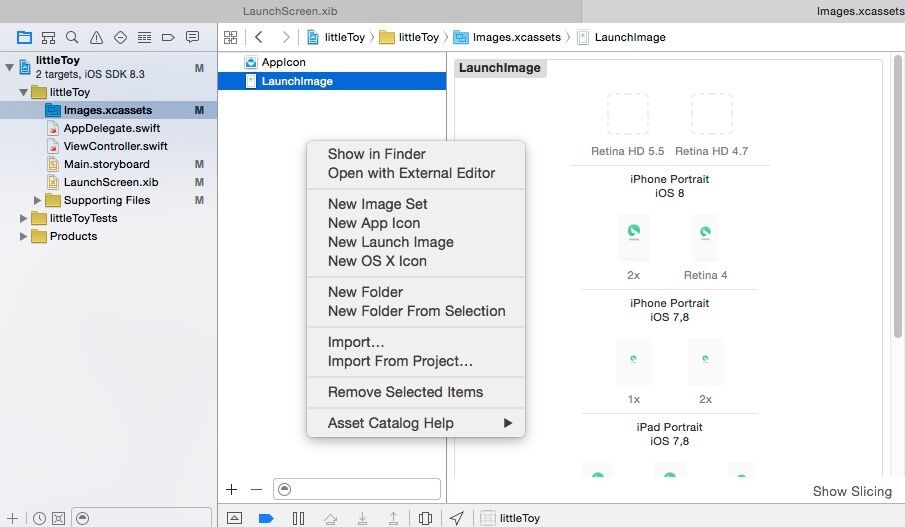Image resolution: width=905 pixels, height=527 pixels.
Task: Switch to the LaunchScreen.xib tab
Action: point(290,11)
